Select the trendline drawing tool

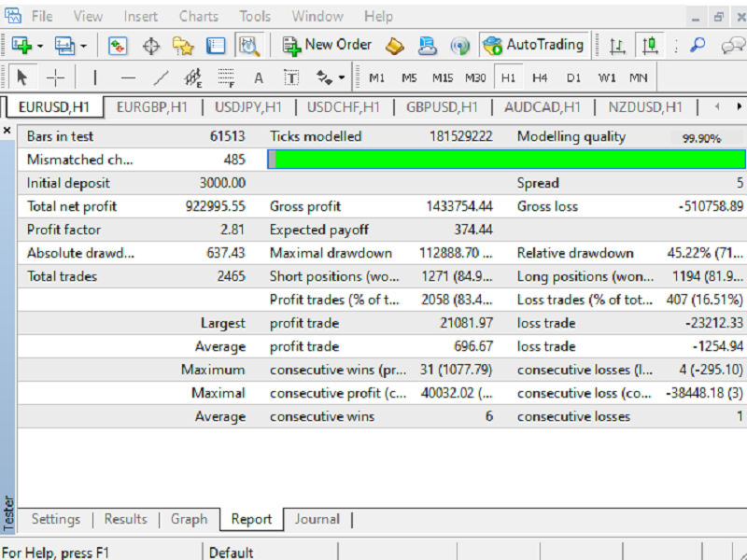point(161,77)
